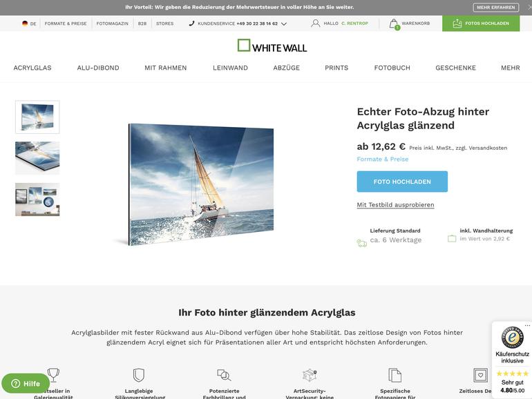
Task: Click the blue FOTO HOCHLADEN button
Action: (402, 182)
